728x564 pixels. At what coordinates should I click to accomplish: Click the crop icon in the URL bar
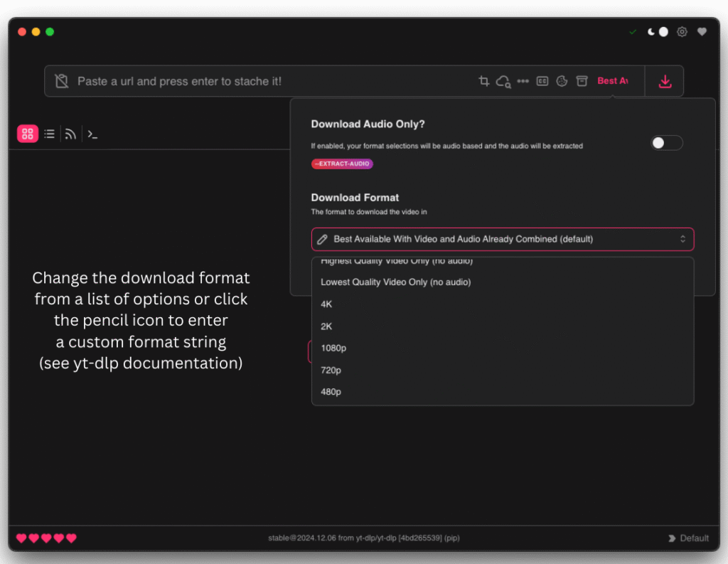pyautogui.click(x=484, y=81)
